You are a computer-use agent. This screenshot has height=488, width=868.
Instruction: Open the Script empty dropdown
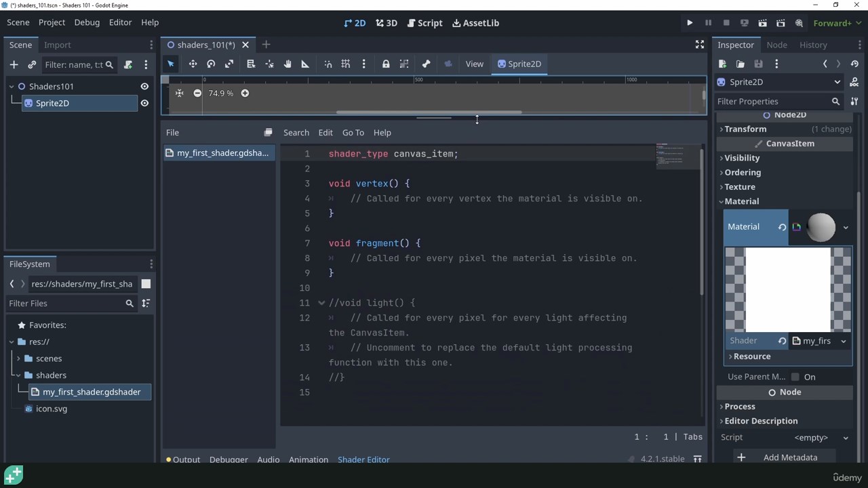pos(821,437)
